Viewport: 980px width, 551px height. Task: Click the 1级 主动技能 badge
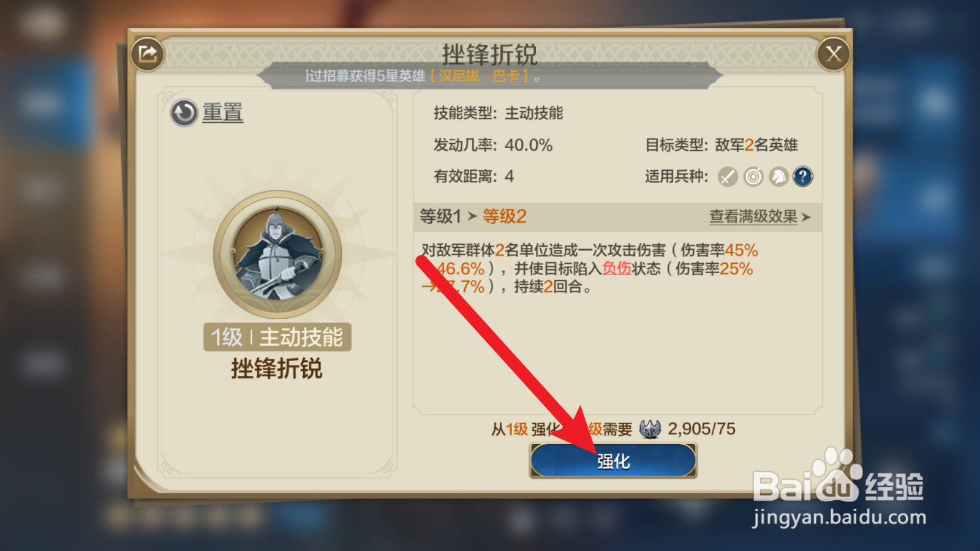(x=277, y=337)
